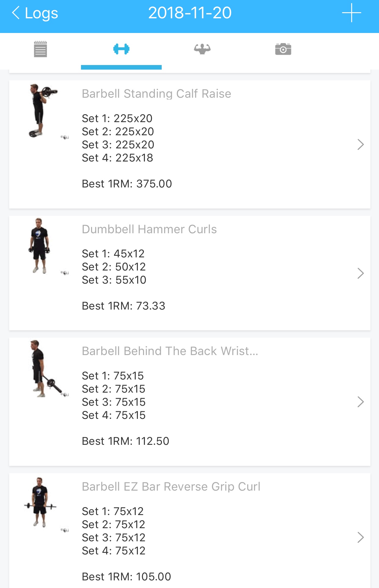The height and width of the screenshot is (588, 379).
Task: Expand Barbell EZ Bar Reverse Grip chevron
Action: (360, 537)
